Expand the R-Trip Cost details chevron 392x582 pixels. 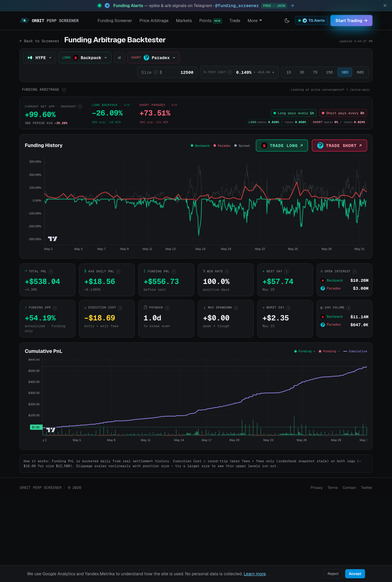tap(273, 72)
